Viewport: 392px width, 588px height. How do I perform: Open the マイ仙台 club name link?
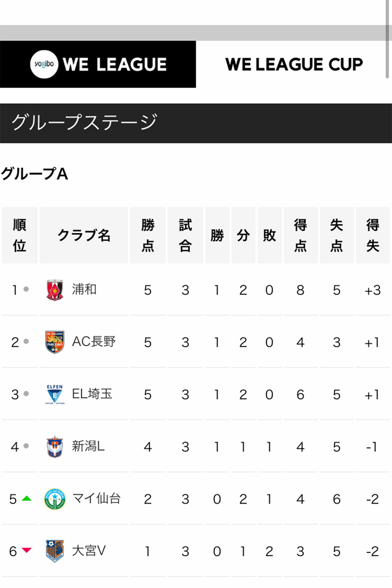pos(96,498)
